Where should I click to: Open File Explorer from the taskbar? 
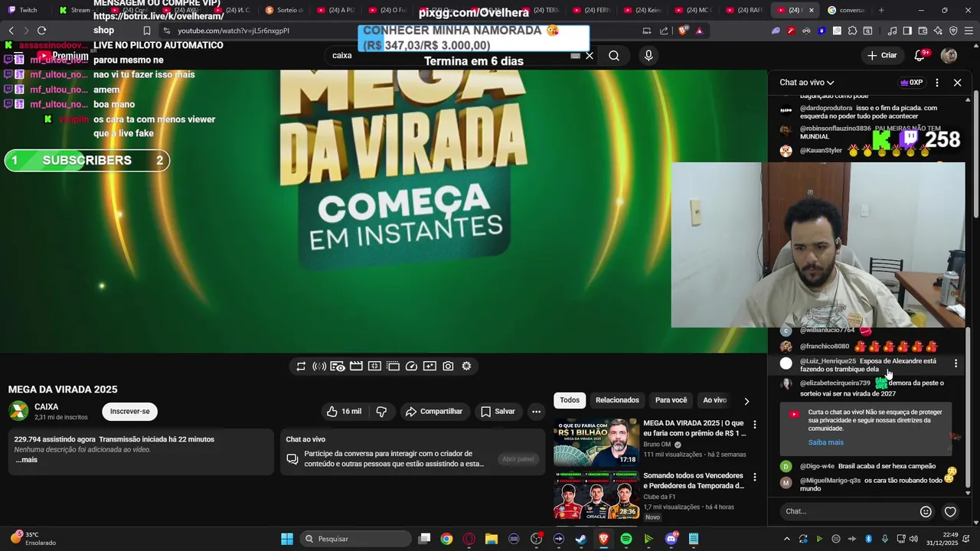pyautogui.click(x=491, y=539)
